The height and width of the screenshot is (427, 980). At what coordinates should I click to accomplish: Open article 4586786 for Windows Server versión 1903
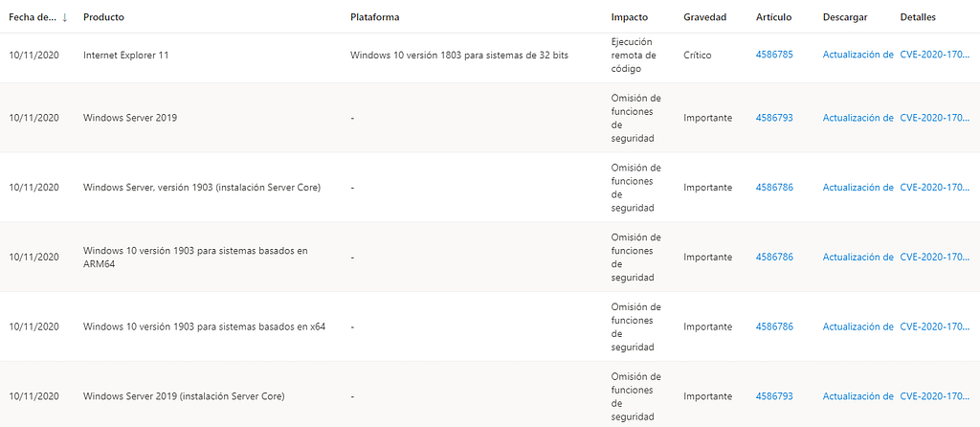click(x=774, y=188)
